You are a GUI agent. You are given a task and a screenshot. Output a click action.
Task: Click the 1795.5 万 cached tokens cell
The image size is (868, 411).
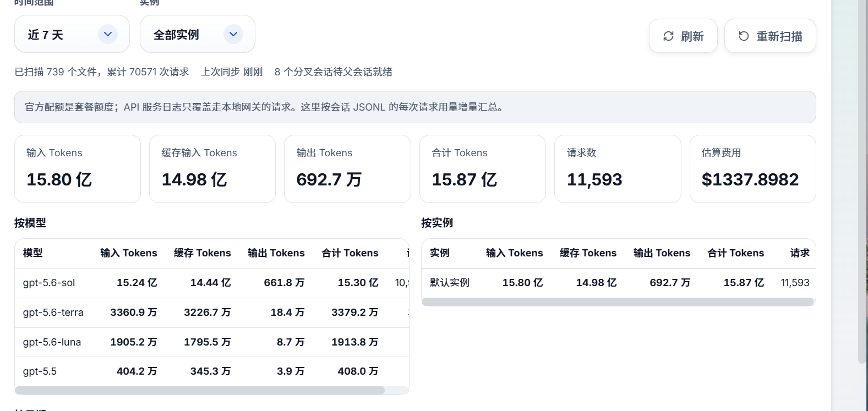click(208, 342)
